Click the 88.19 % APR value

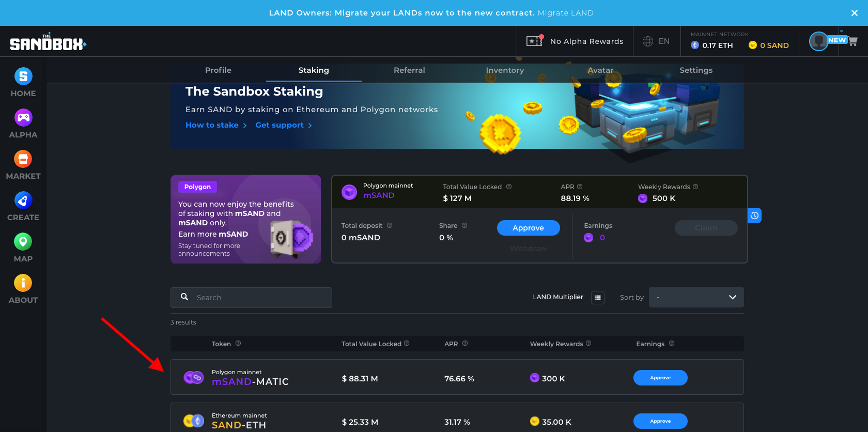point(575,198)
